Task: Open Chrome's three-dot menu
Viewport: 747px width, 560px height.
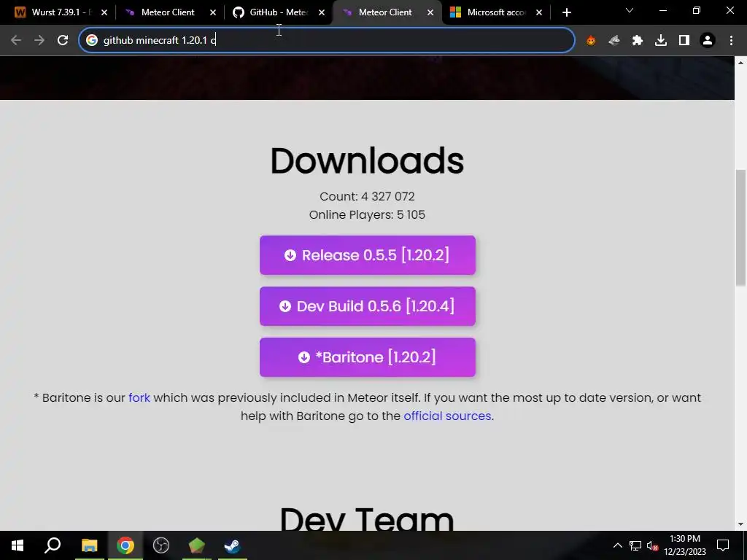Action: [x=731, y=41]
